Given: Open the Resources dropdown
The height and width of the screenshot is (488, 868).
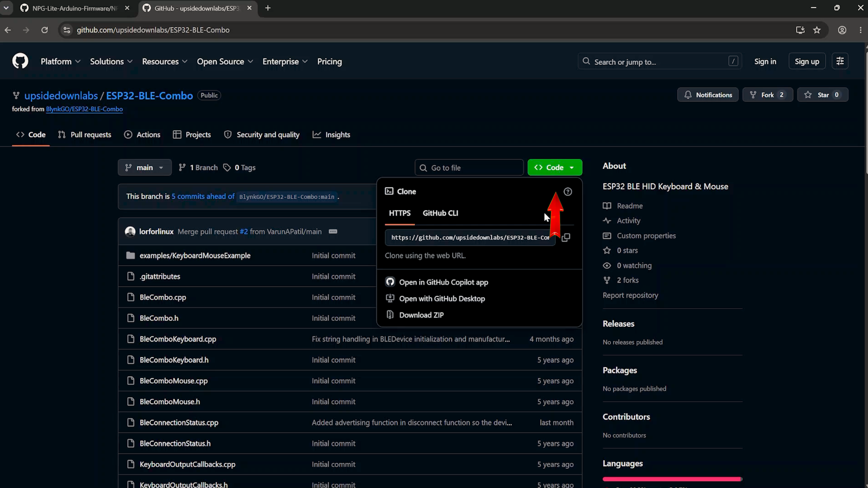Looking at the screenshot, I should (x=165, y=61).
